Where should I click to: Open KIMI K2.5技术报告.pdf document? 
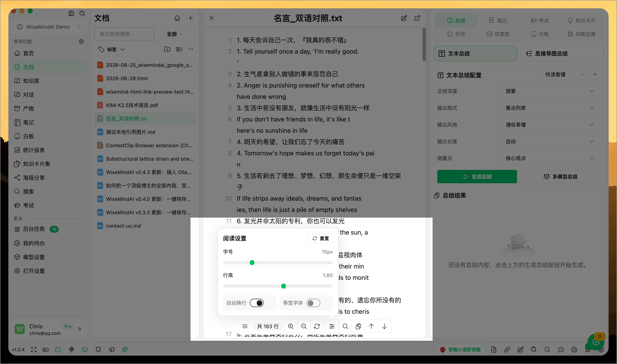coord(145,105)
